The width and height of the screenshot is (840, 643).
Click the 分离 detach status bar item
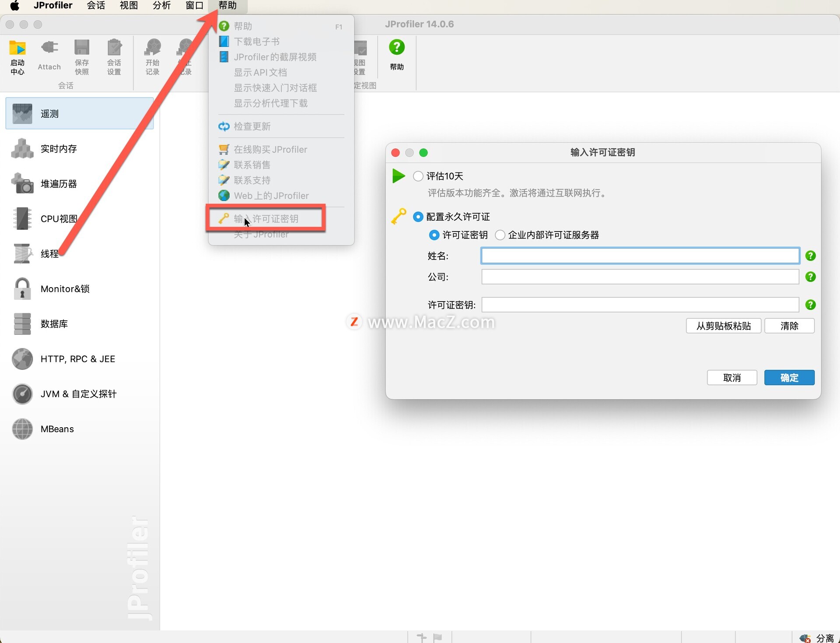817,638
